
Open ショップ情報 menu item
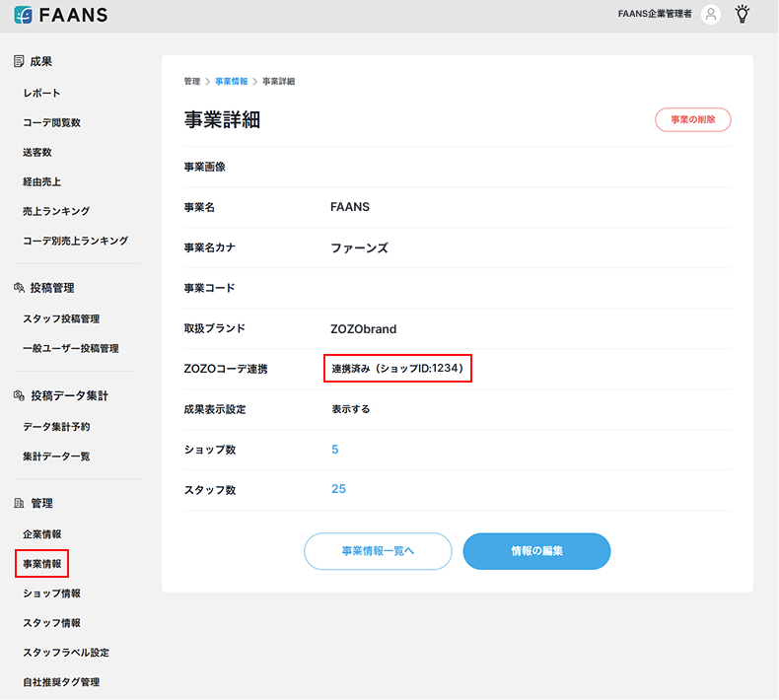pos(51,594)
